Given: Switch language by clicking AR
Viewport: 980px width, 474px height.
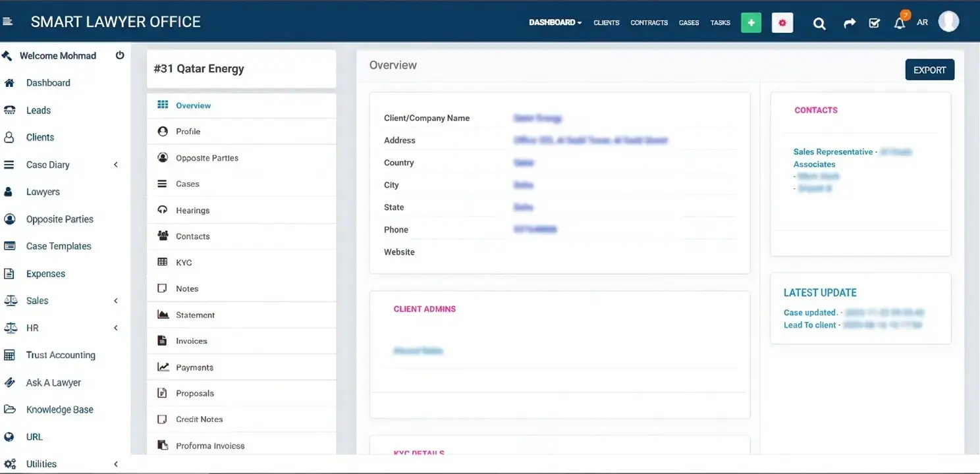Looking at the screenshot, I should click(x=923, y=22).
